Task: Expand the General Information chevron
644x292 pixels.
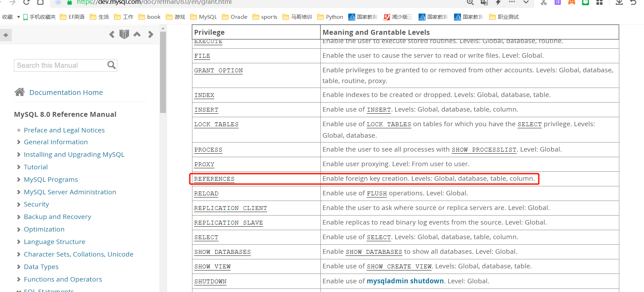Action: 19,142
